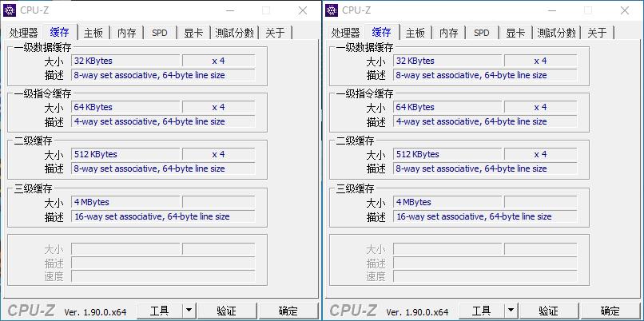The width and height of the screenshot is (644, 321).
Task: Click the CPU-Z app icon in right window title bar
Action: (x=331, y=10)
